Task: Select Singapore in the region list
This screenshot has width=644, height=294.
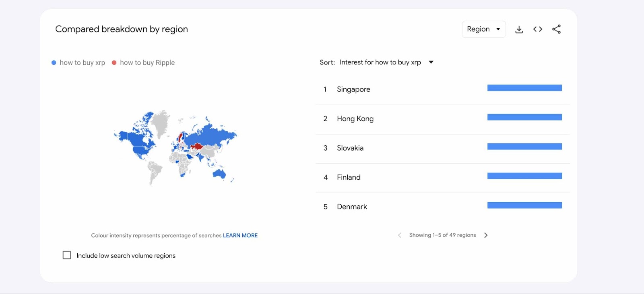Action: pos(353,89)
